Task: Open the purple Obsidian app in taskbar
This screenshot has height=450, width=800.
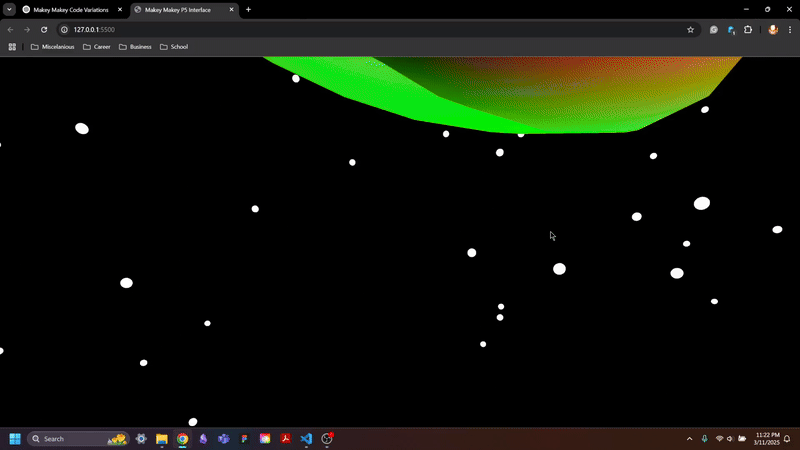Action: click(x=203, y=439)
